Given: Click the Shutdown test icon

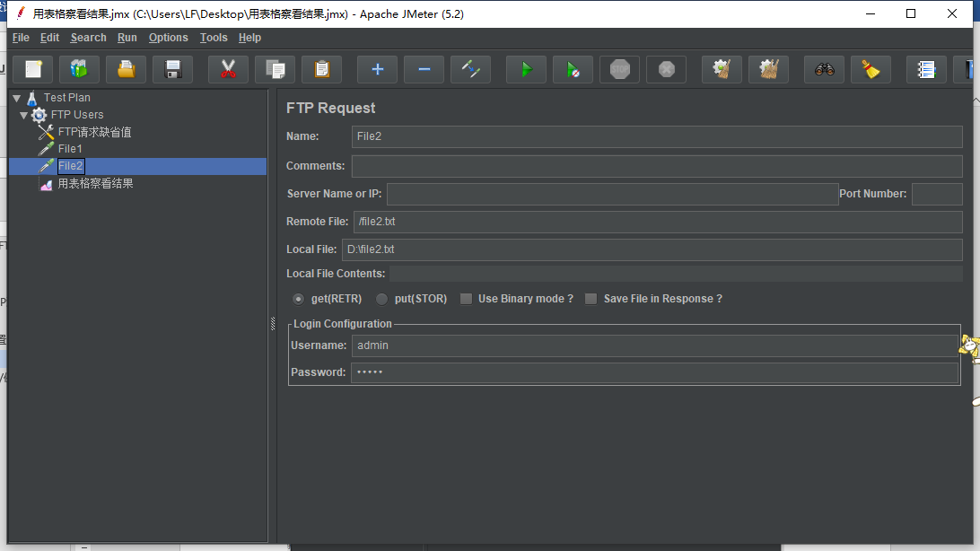Looking at the screenshot, I should click(666, 69).
